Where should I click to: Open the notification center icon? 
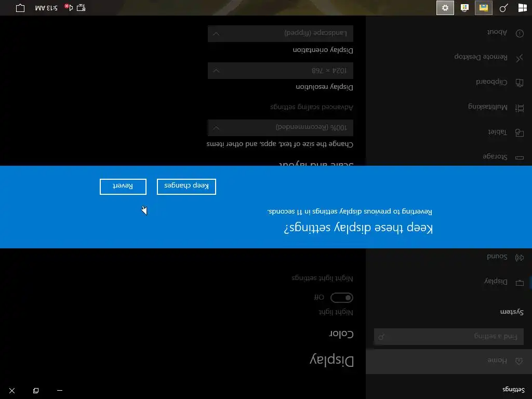[20, 7]
